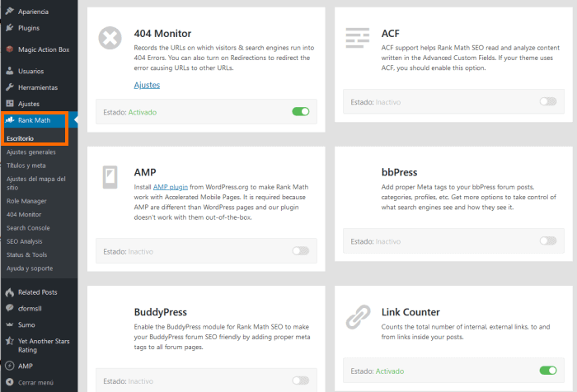Open the Rank Math menu item
The height and width of the screenshot is (392, 577).
pos(35,120)
